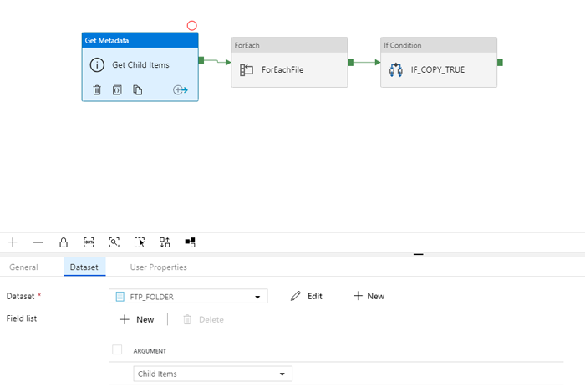The height and width of the screenshot is (392, 585).
Task: Open the Child Items argument dropdown
Action: pos(212,374)
